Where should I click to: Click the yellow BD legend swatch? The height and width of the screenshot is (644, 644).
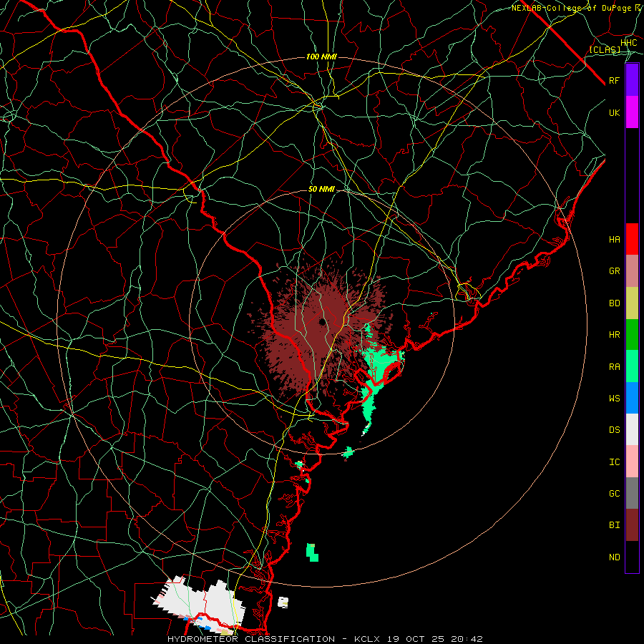632,303
